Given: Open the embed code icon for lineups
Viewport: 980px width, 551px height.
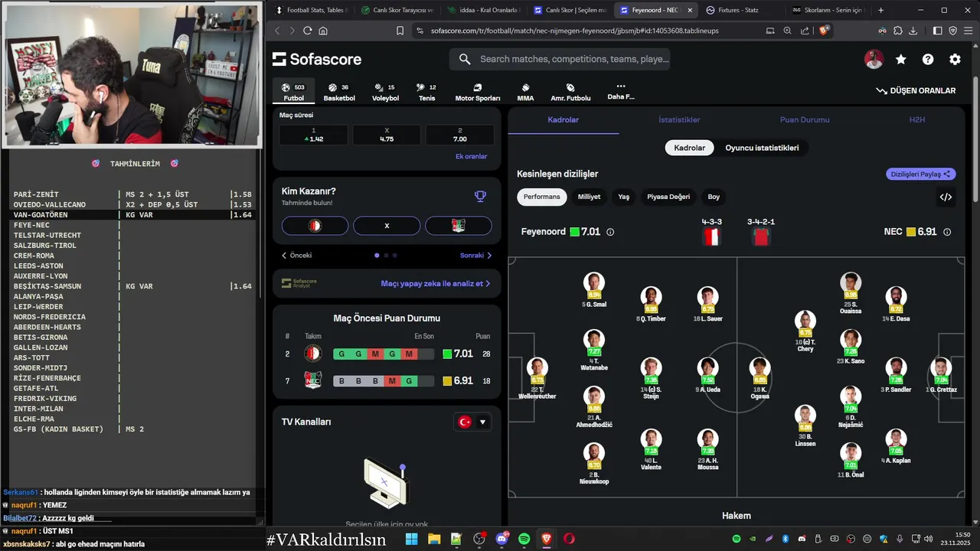Looking at the screenshot, I should [x=946, y=197].
